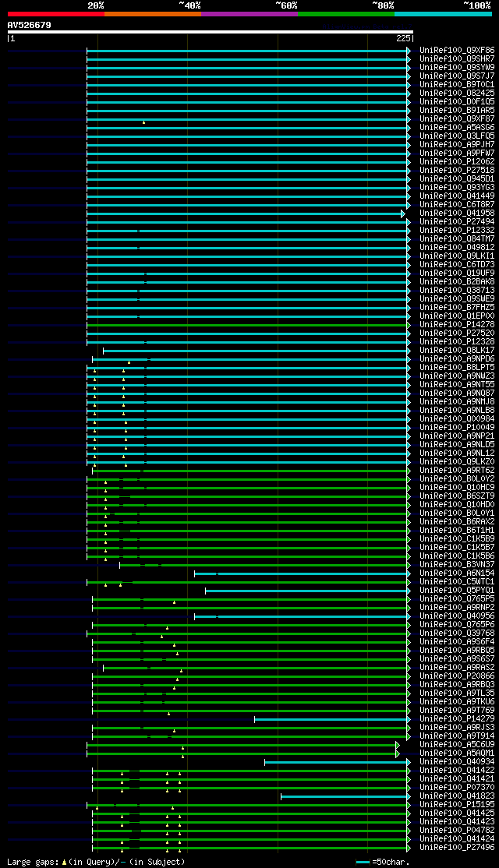The height and width of the screenshot is (868, 499).
Task: Click the query end position 225
Action: pos(404,39)
